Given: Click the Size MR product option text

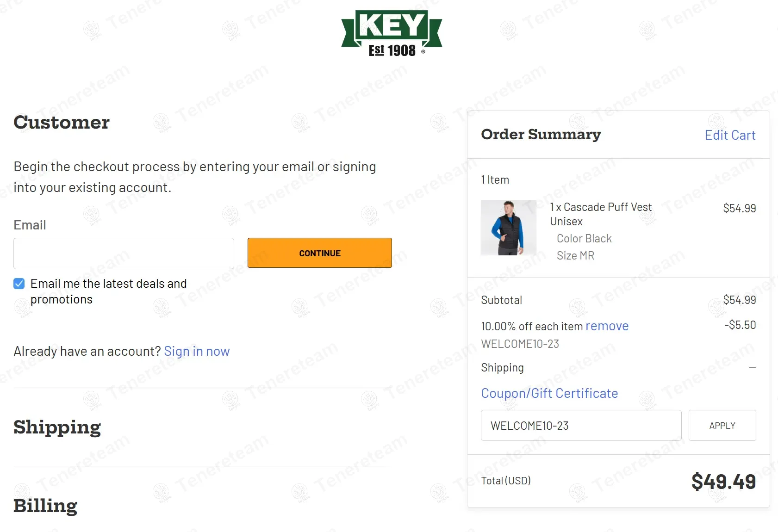Looking at the screenshot, I should tap(575, 256).
